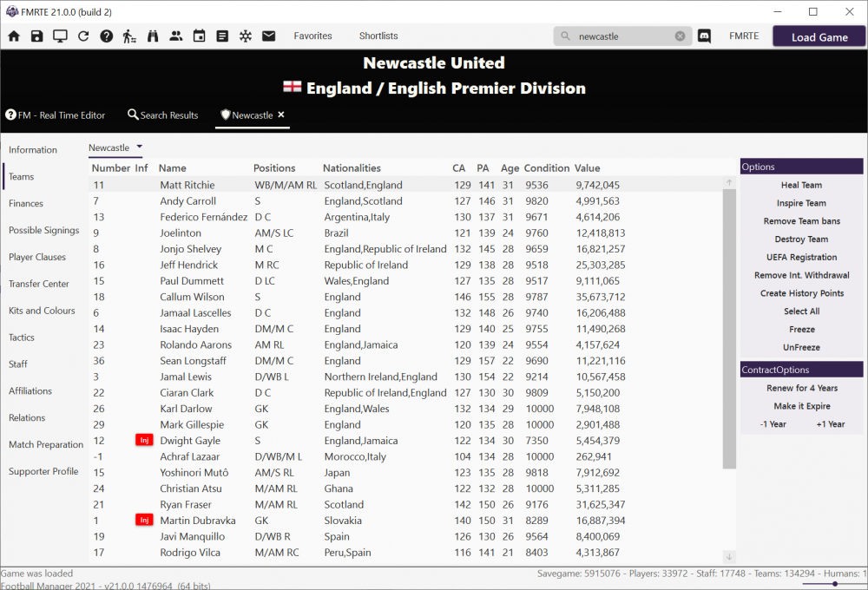Open the binoculars scout search icon
Screen dimensions: 868x590
(153, 36)
